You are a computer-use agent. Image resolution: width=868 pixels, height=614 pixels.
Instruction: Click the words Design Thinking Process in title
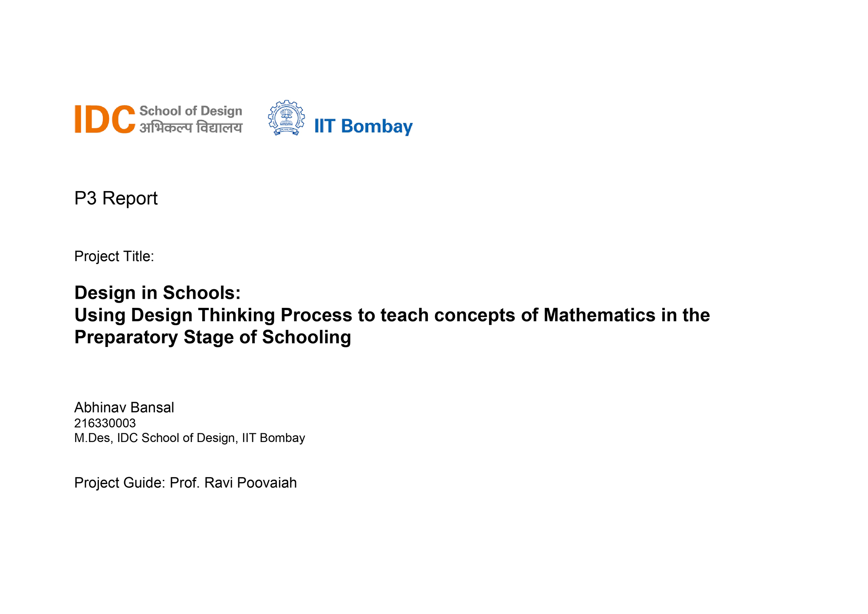[241, 315]
